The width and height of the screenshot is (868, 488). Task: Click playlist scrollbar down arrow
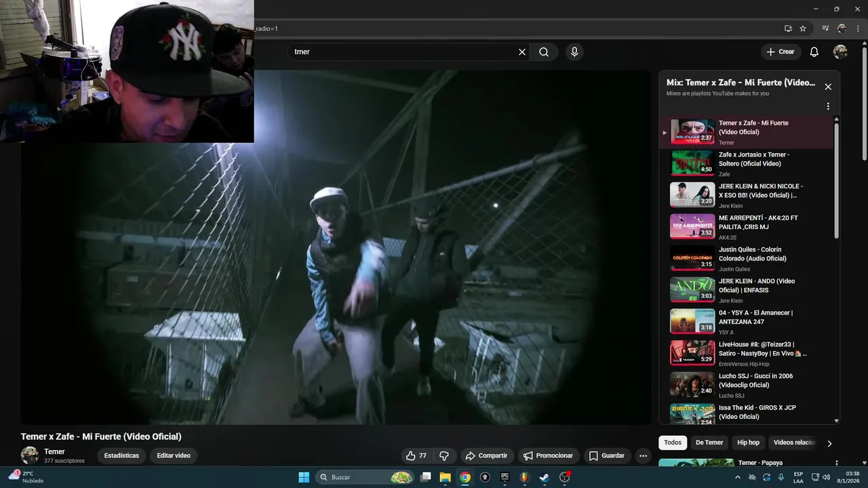point(836,421)
